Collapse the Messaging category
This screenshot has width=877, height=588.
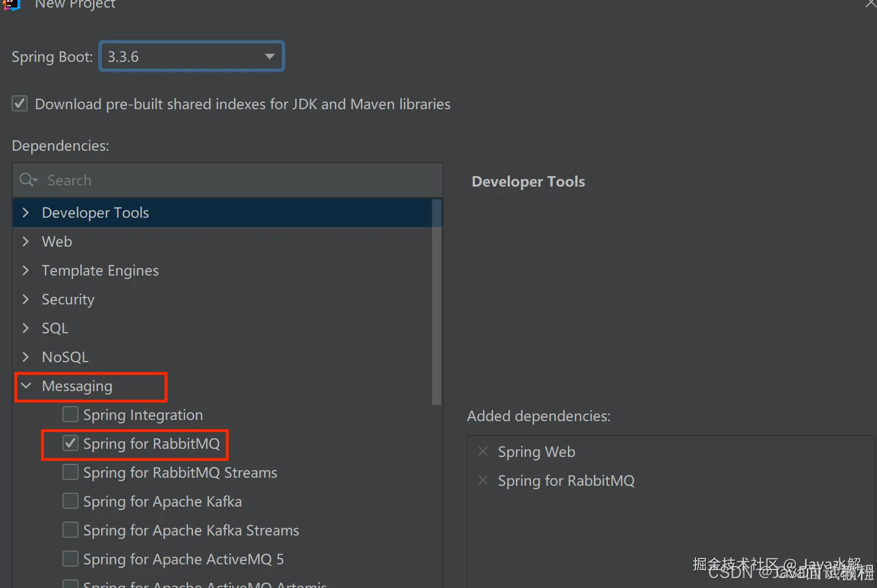[25, 386]
